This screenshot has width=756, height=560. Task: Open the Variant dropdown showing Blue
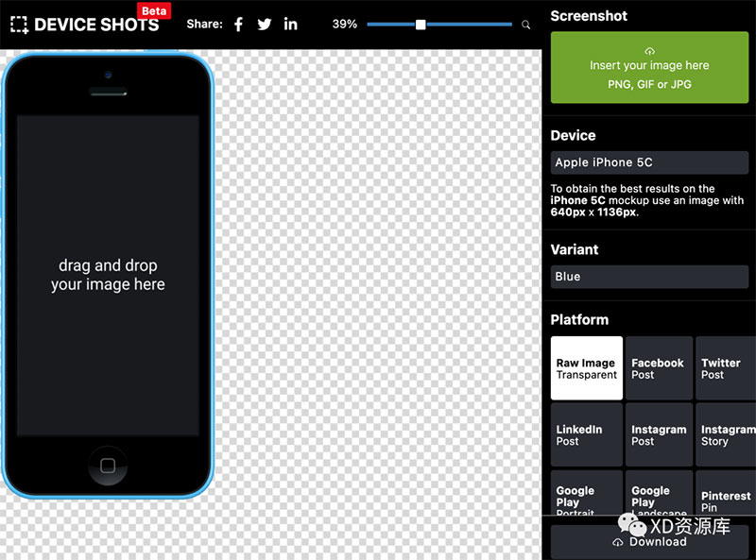point(649,277)
